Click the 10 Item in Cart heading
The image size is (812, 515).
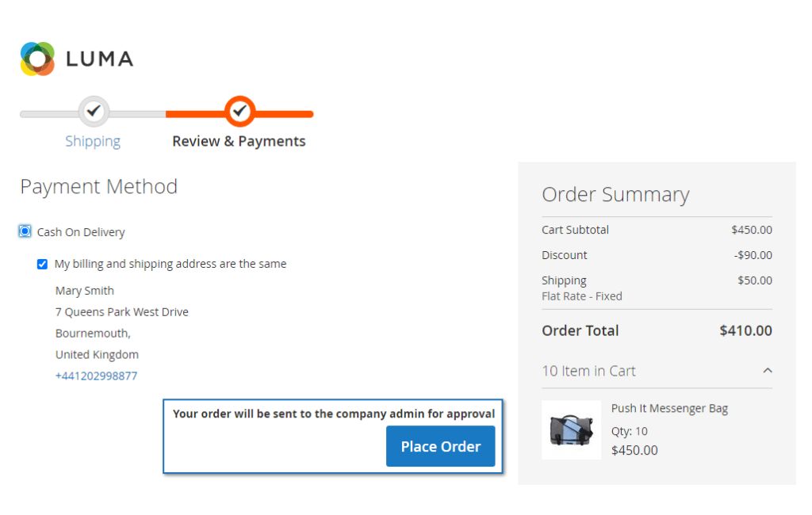pos(589,371)
